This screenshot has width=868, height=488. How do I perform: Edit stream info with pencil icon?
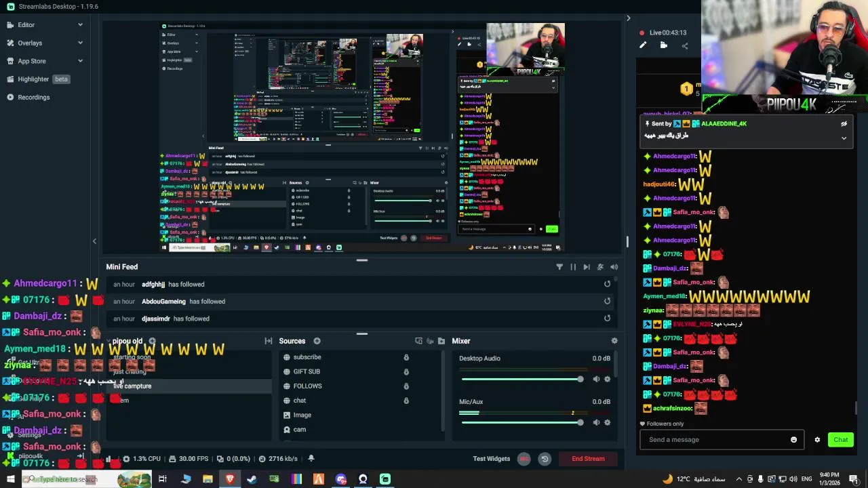pos(643,45)
